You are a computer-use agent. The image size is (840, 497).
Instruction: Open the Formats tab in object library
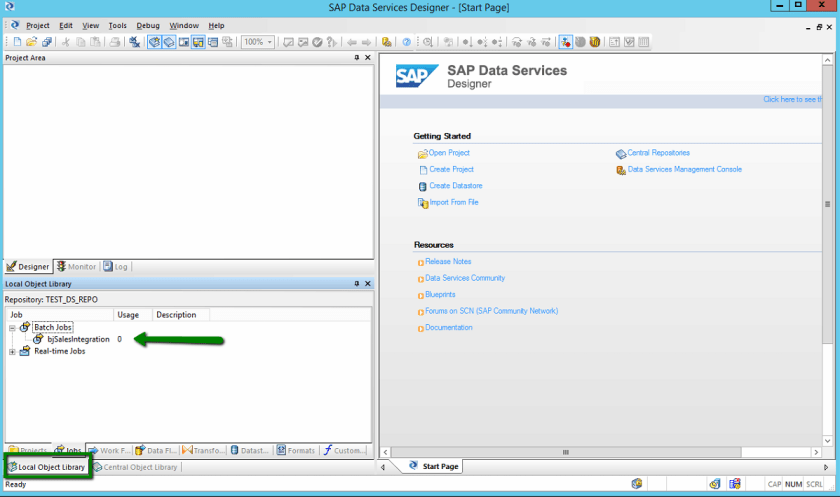click(x=296, y=451)
